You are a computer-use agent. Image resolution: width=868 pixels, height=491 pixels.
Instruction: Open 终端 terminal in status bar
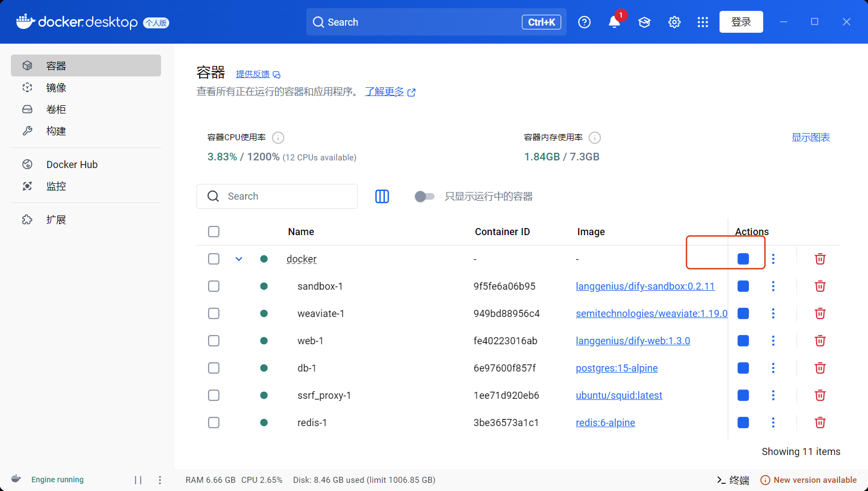[x=733, y=480]
